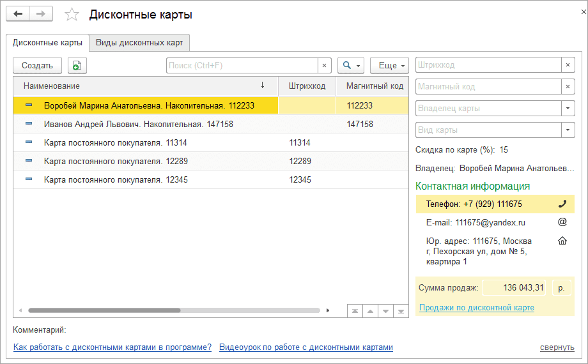Select row Иванов Андрей Львович. Накопительная. 147158

[x=139, y=124]
